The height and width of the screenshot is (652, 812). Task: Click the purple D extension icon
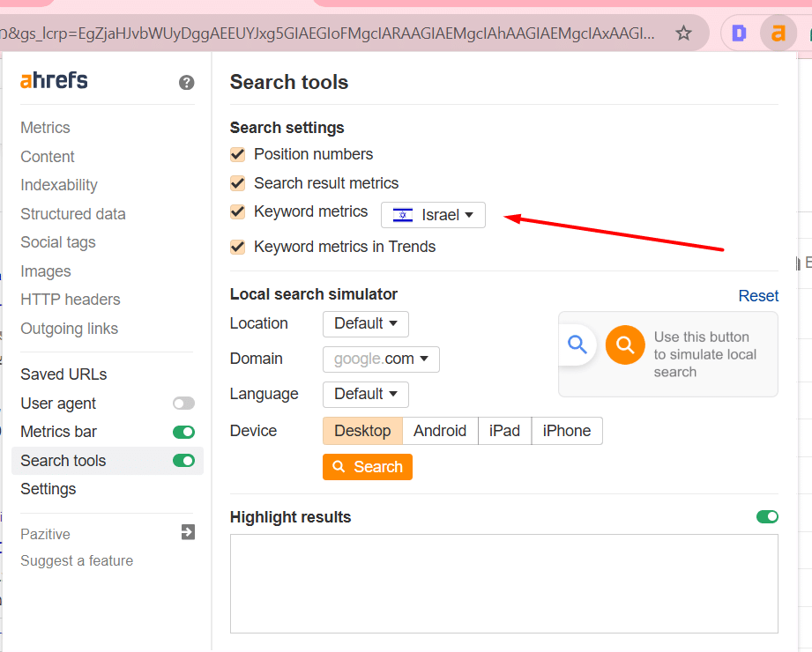(739, 33)
